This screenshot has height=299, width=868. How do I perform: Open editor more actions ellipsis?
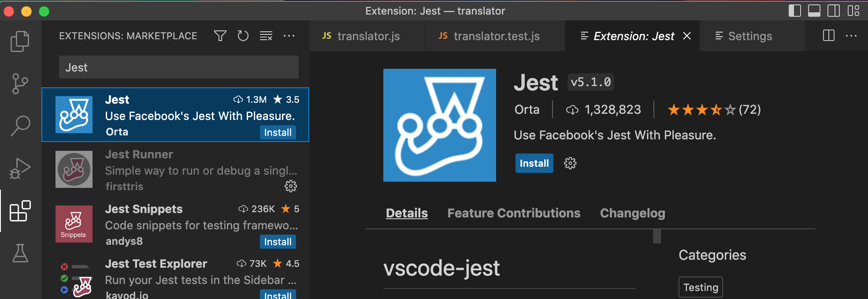coord(851,36)
